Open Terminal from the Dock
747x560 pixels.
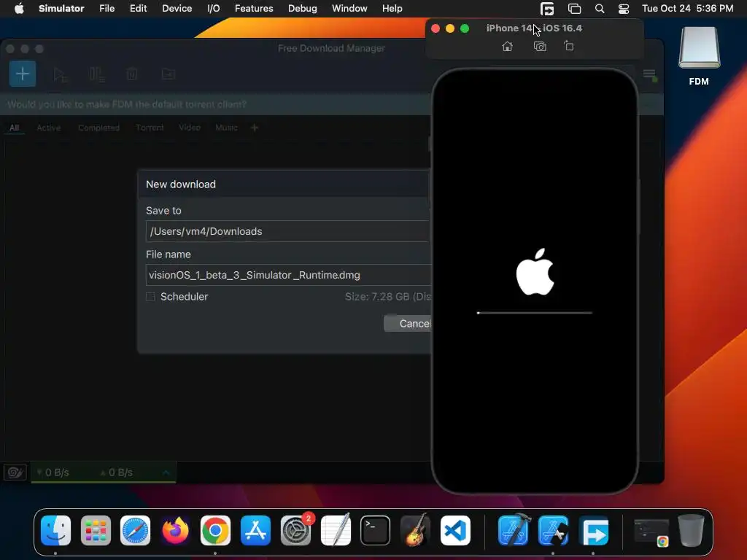(376, 531)
